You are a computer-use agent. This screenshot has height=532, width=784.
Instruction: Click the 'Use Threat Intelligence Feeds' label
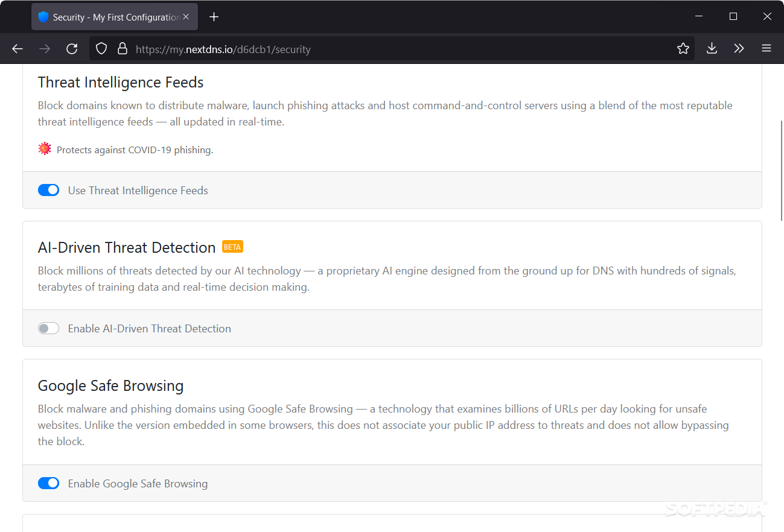[x=138, y=191]
